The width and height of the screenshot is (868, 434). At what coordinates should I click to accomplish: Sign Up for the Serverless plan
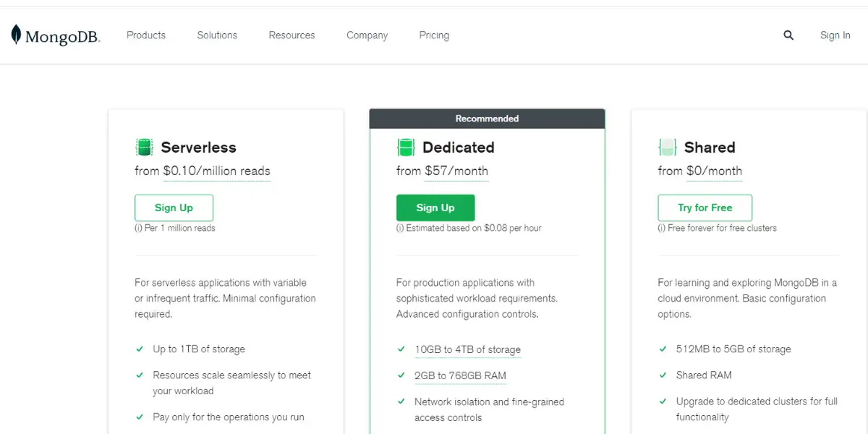click(174, 208)
